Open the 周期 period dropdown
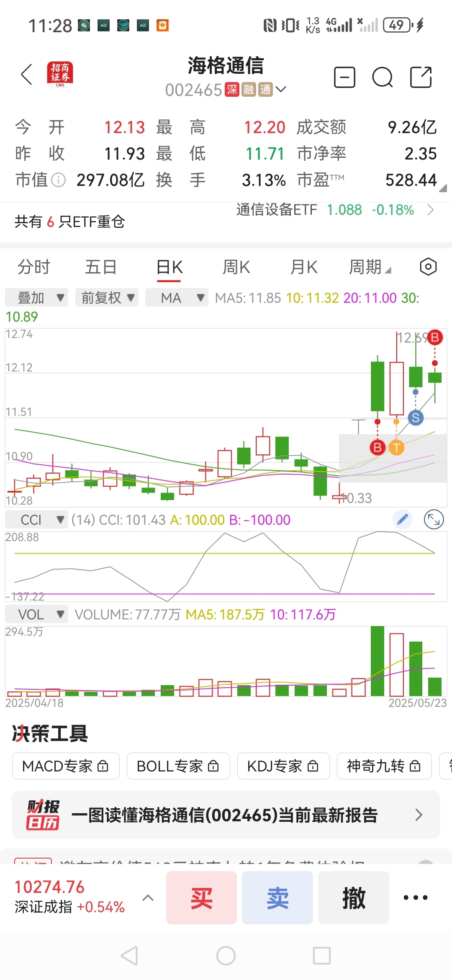452x980 pixels. [x=370, y=267]
